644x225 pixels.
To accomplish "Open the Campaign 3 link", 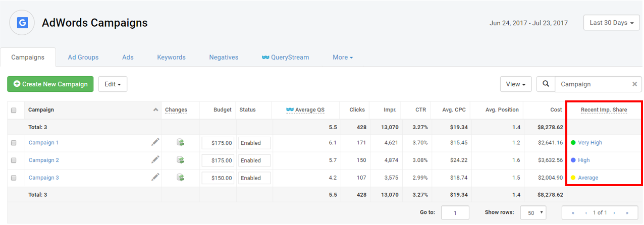I will (43, 178).
